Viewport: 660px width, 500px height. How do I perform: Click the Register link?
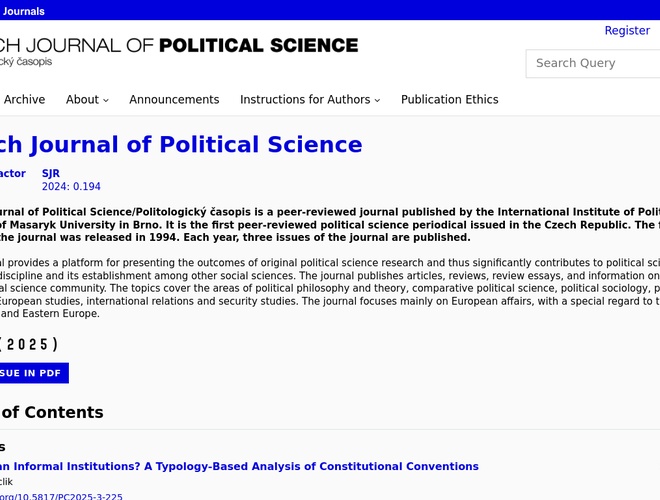627,31
